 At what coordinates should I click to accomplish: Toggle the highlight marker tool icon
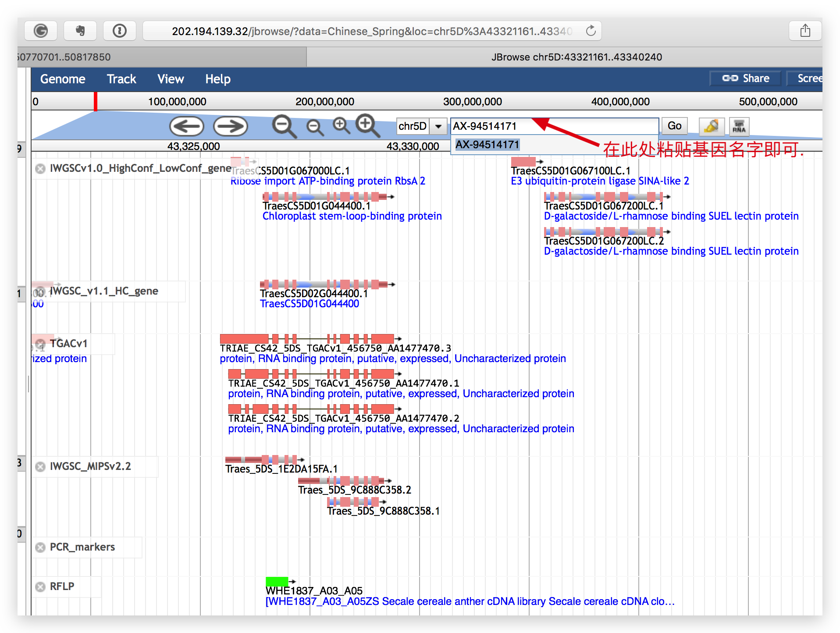click(711, 126)
